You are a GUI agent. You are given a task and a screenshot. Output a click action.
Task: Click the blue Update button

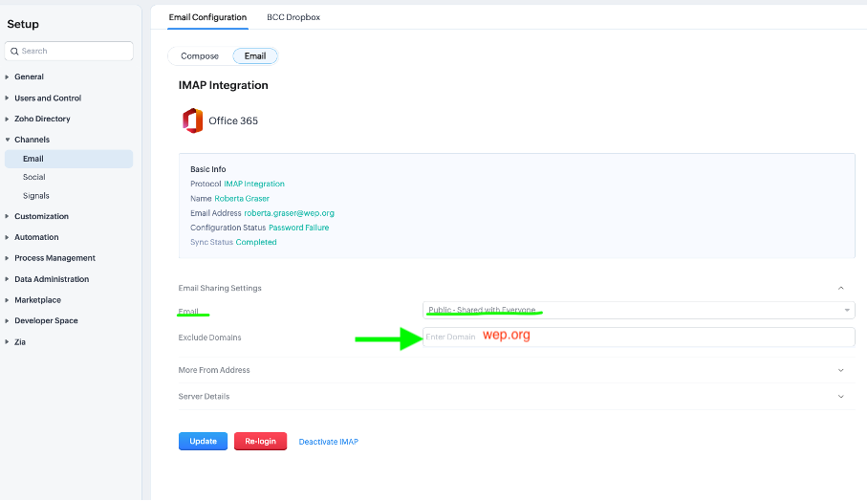[203, 442]
